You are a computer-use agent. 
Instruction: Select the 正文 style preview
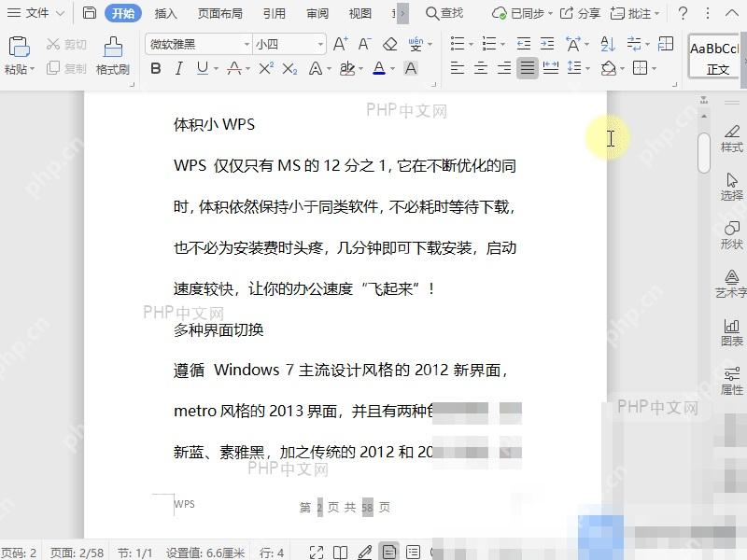click(x=713, y=58)
